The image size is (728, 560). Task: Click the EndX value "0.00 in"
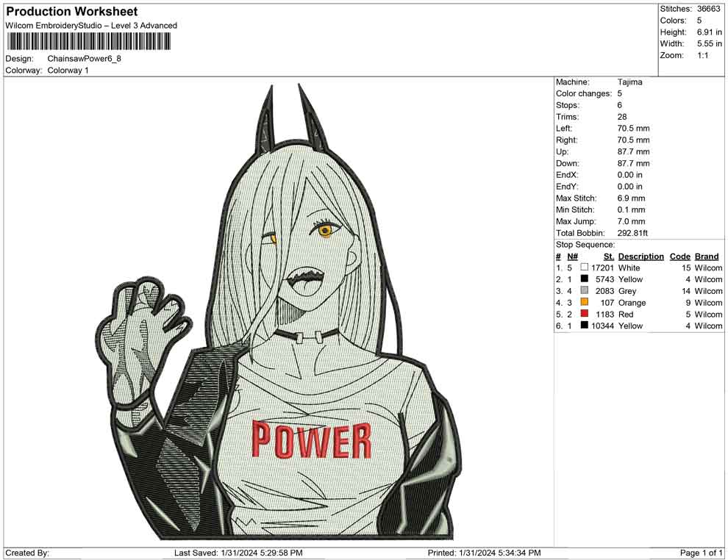click(x=629, y=175)
